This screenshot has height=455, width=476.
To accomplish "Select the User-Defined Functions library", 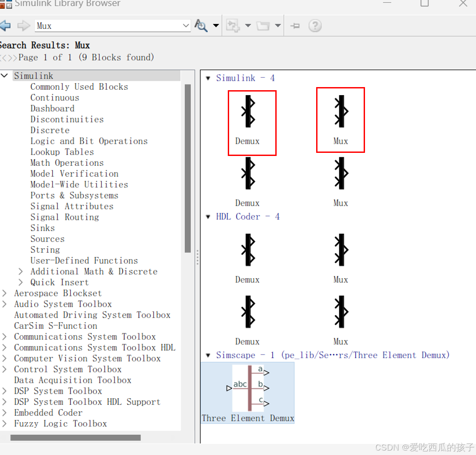I will click(84, 261).
